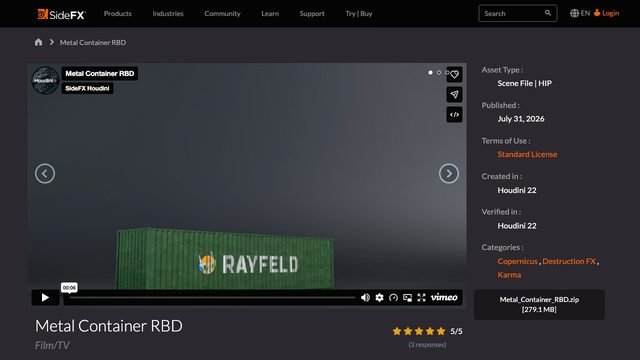Open the Standard License link

(x=527, y=154)
